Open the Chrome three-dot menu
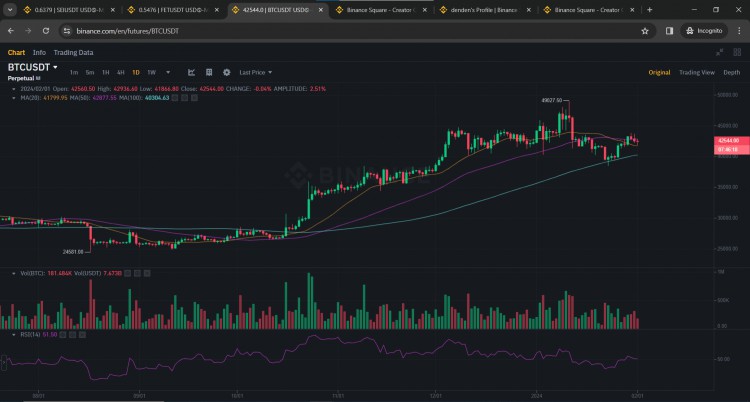This screenshot has height=402, width=750. (x=739, y=31)
